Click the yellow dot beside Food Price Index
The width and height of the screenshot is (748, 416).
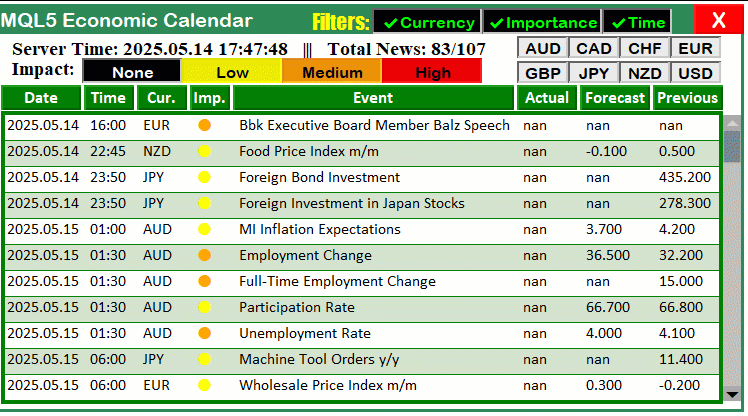point(205,152)
